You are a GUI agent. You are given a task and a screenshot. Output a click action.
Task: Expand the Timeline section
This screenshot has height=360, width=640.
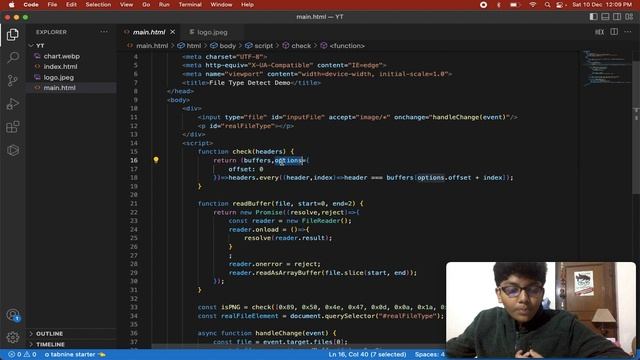click(x=50, y=344)
